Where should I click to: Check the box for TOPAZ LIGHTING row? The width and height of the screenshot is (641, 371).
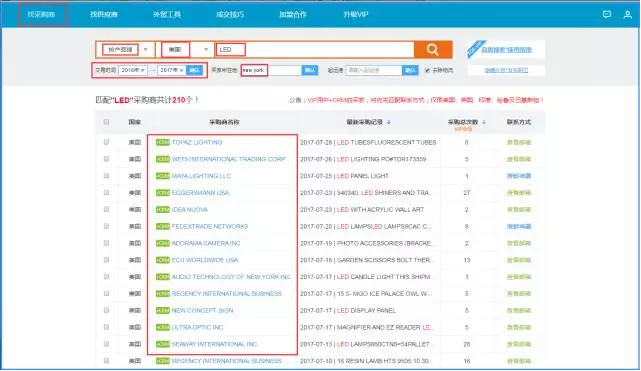(x=106, y=142)
